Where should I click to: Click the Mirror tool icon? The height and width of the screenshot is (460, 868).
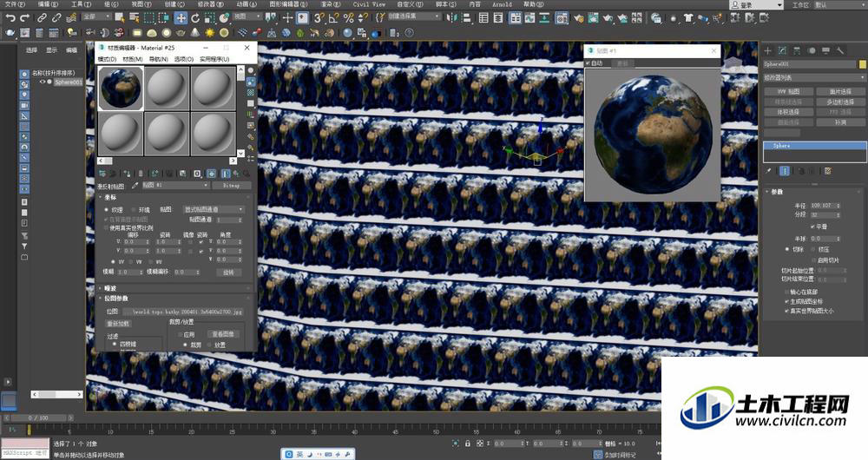(452, 17)
